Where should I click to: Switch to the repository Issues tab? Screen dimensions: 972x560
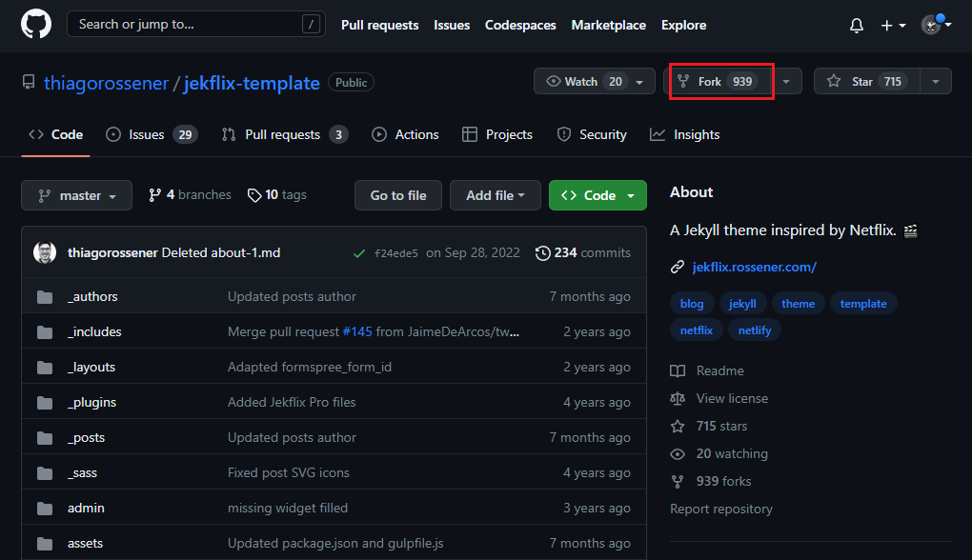pyautogui.click(x=152, y=134)
